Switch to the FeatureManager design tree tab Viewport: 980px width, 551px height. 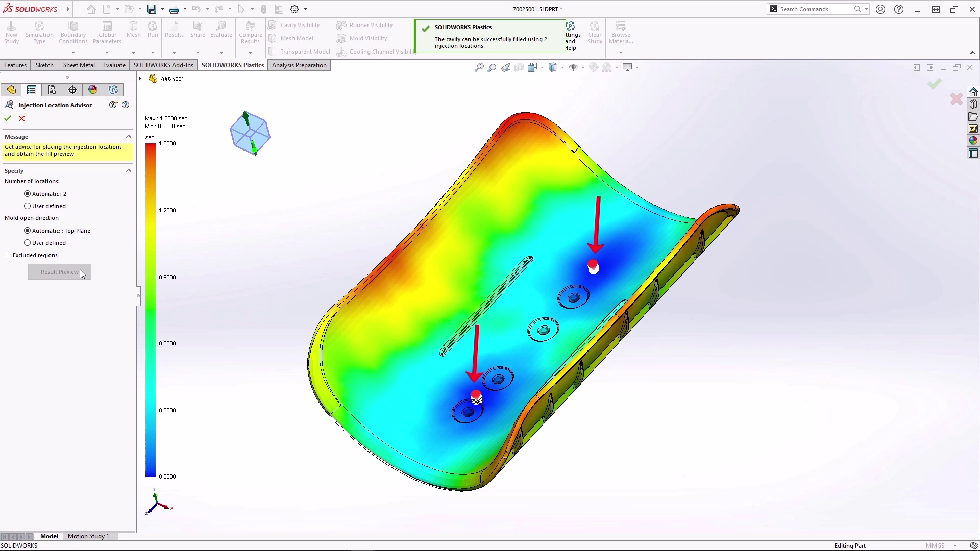pos(11,89)
